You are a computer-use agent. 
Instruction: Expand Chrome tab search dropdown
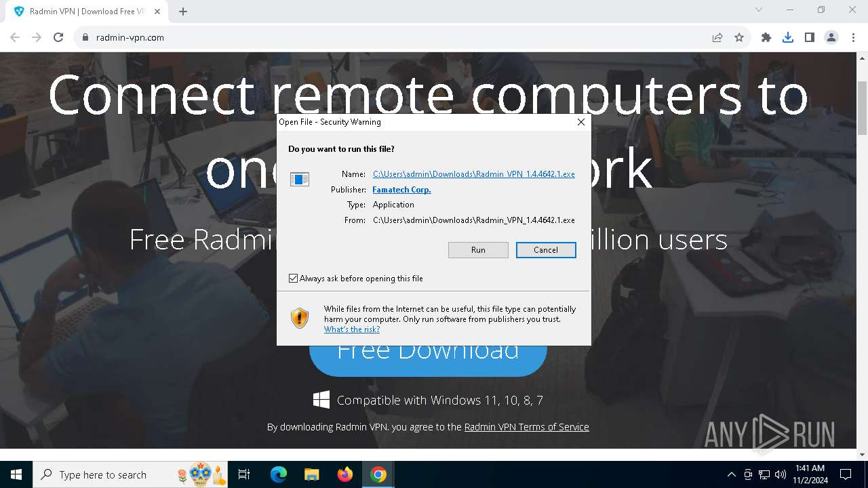click(759, 9)
